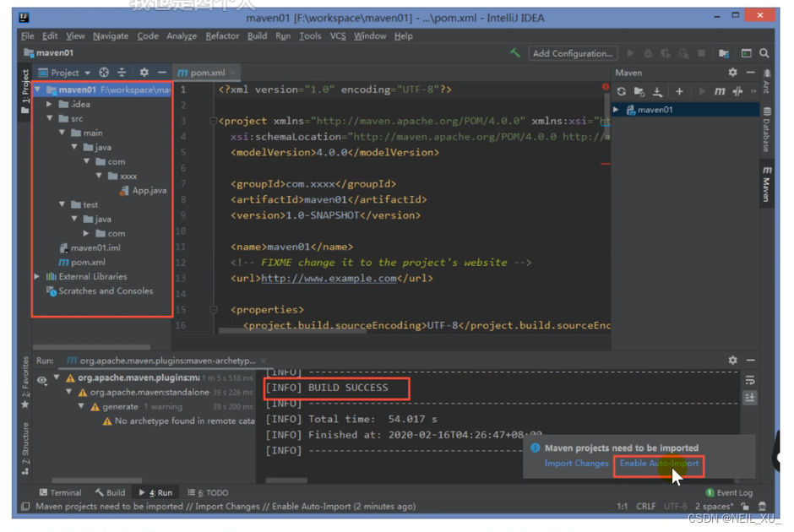Collapse the test folder
Image resolution: width=794 pixels, height=532 pixels.
point(62,204)
